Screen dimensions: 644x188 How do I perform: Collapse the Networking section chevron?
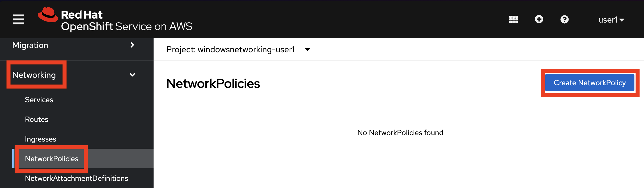click(x=132, y=75)
